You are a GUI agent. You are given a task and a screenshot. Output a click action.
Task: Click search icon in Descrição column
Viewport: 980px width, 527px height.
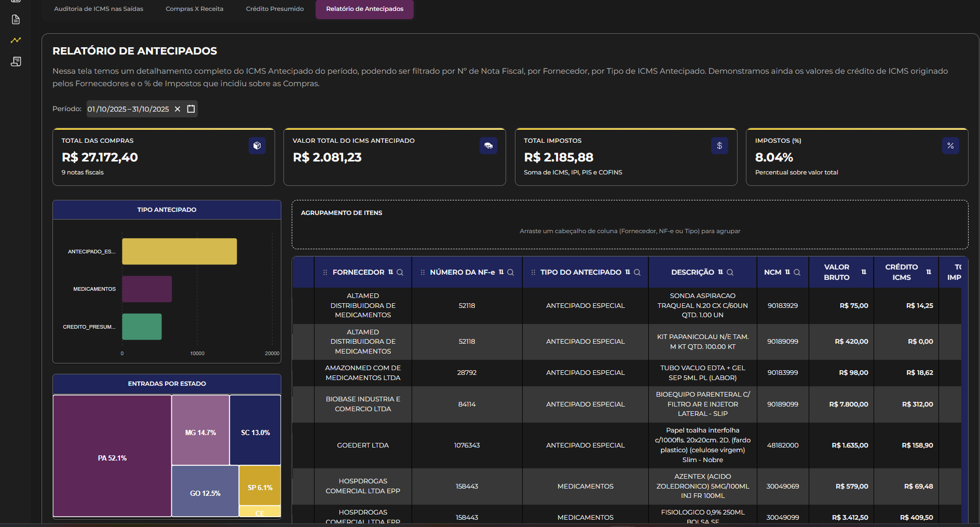[730, 273]
